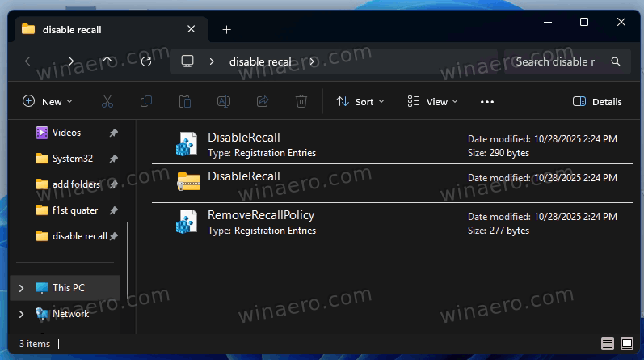
Task: Expand Network in navigation pane
Action: (x=21, y=315)
